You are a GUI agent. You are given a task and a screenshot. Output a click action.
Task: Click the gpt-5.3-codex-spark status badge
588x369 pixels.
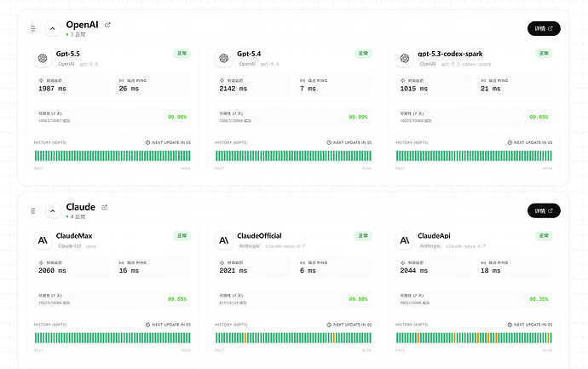[544, 53]
